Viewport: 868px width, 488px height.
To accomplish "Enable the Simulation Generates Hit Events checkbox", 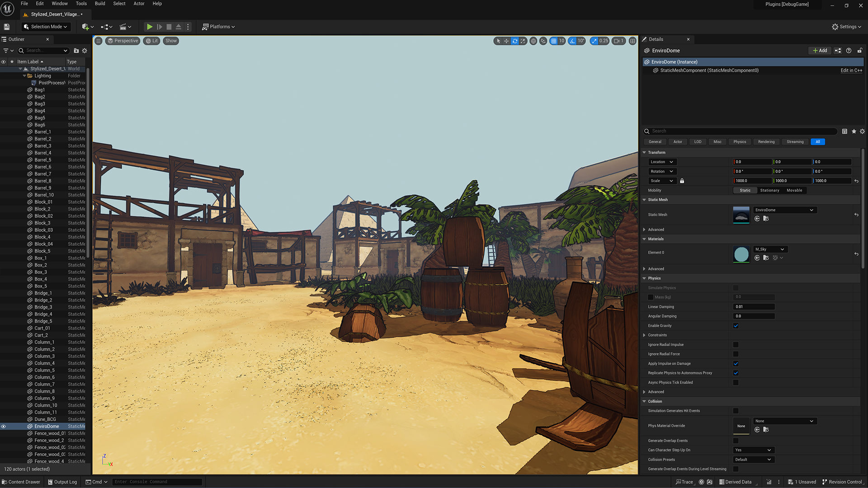I will tap(736, 411).
